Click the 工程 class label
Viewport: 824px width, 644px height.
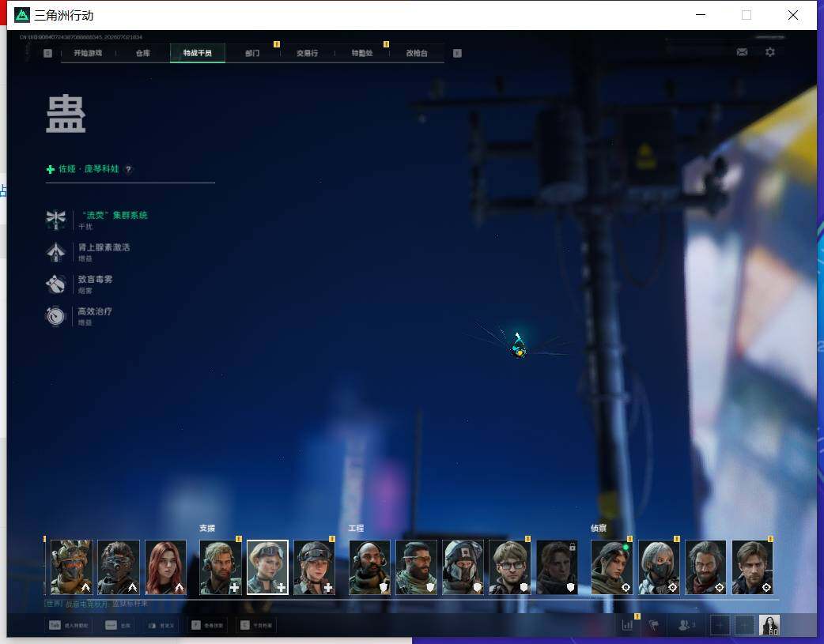click(x=356, y=529)
